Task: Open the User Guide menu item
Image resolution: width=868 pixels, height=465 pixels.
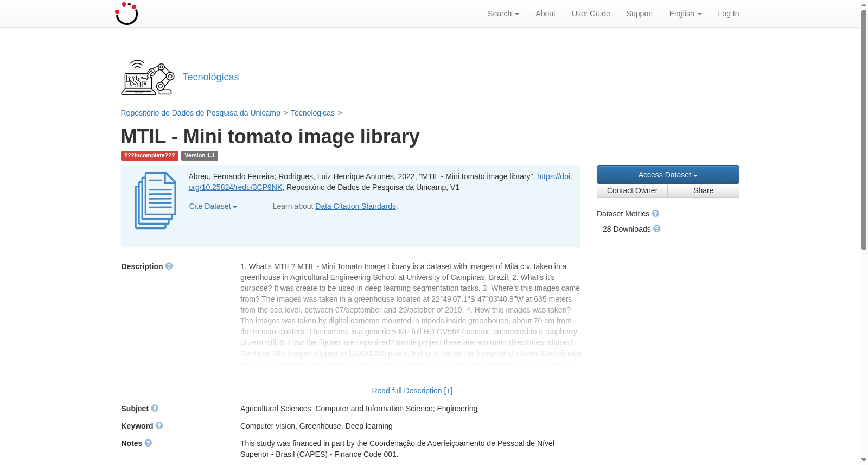Action: pos(591,14)
